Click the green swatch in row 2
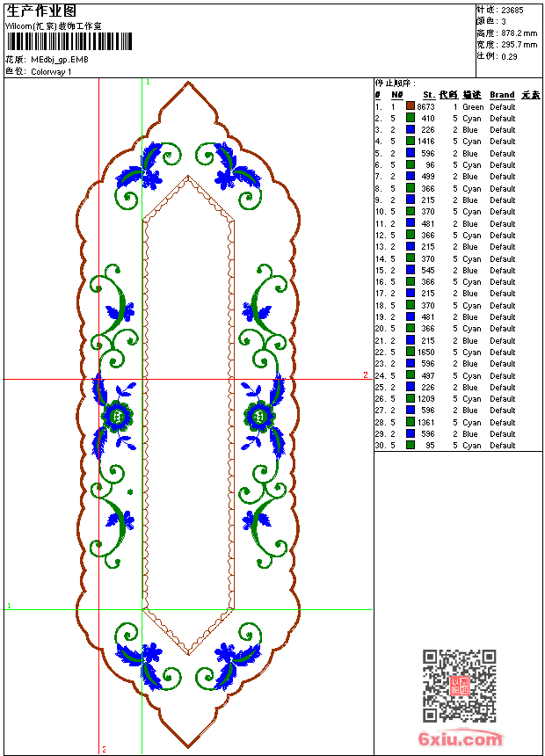This screenshot has height=756, width=545. (411, 118)
